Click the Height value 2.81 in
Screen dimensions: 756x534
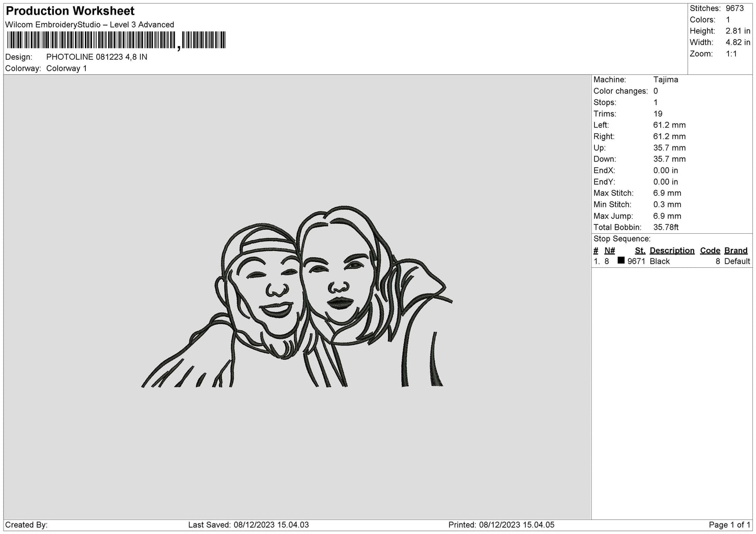point(738,31)
